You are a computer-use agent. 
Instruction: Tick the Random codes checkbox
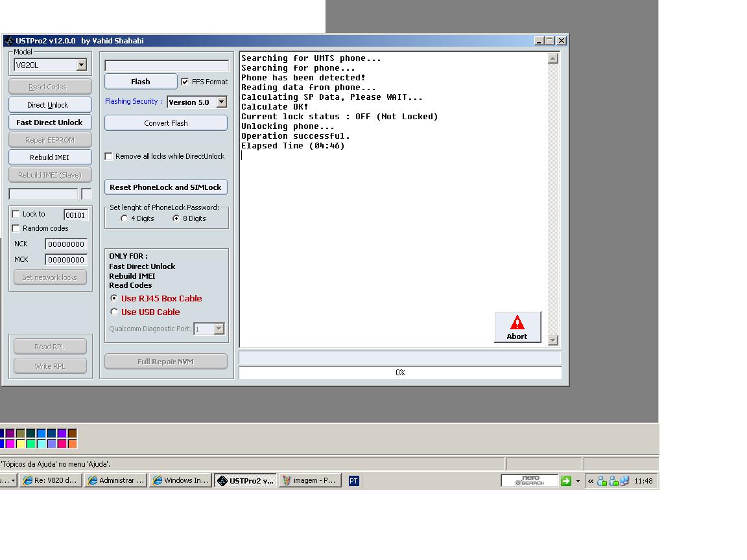point(16,228)
